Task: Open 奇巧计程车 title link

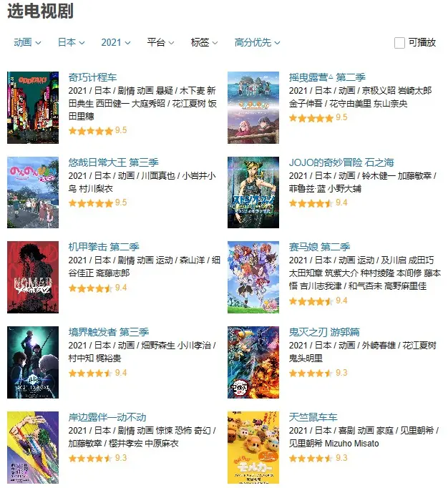Action: click(92, 77)
